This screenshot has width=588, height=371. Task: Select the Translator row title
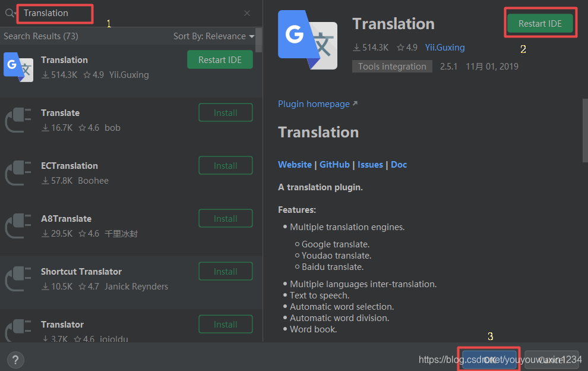(62, 325)
